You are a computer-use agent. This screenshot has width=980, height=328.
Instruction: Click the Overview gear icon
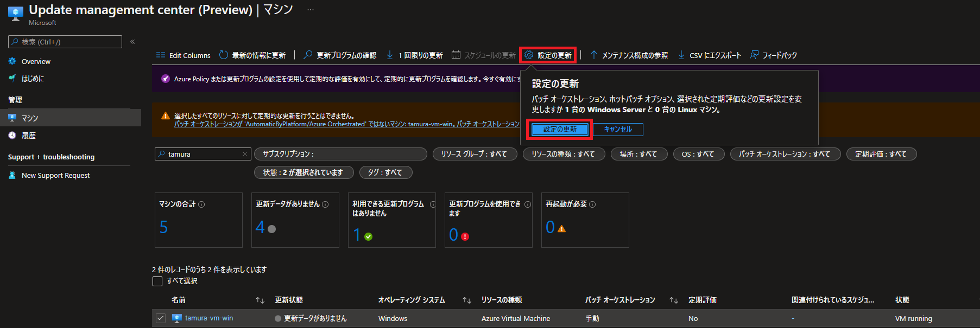pos(12,61)
